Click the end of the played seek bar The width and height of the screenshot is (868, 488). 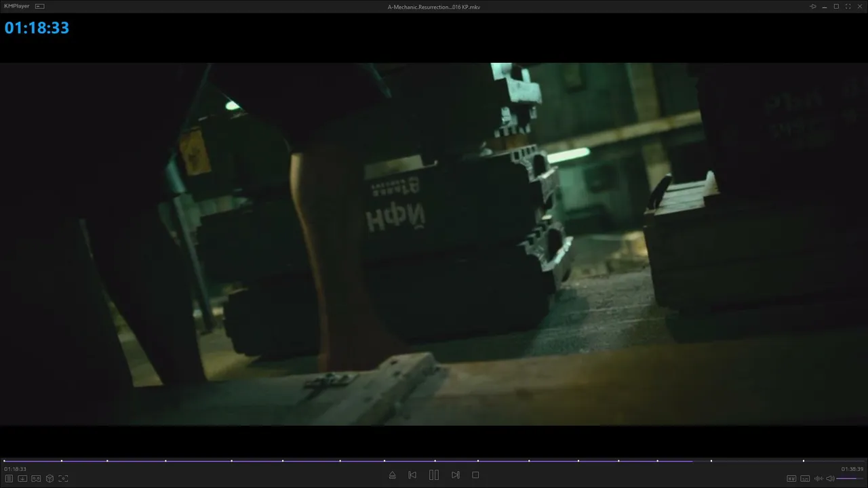[692, 461]
